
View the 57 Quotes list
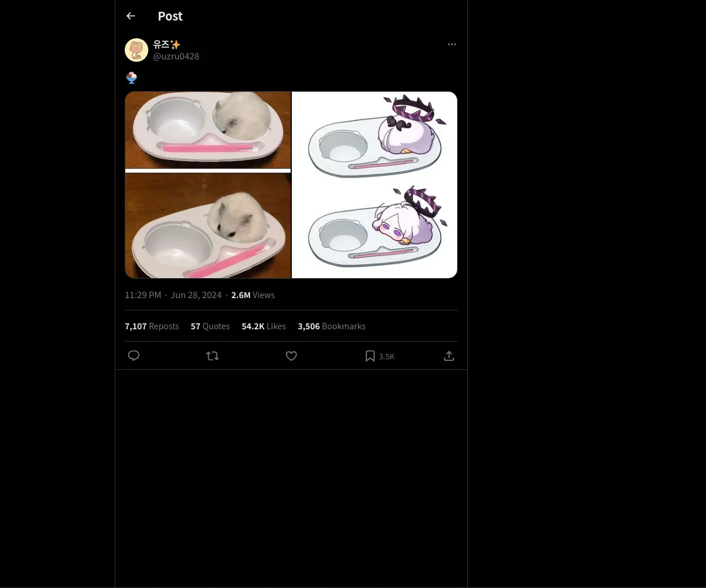tap(210, 326)
